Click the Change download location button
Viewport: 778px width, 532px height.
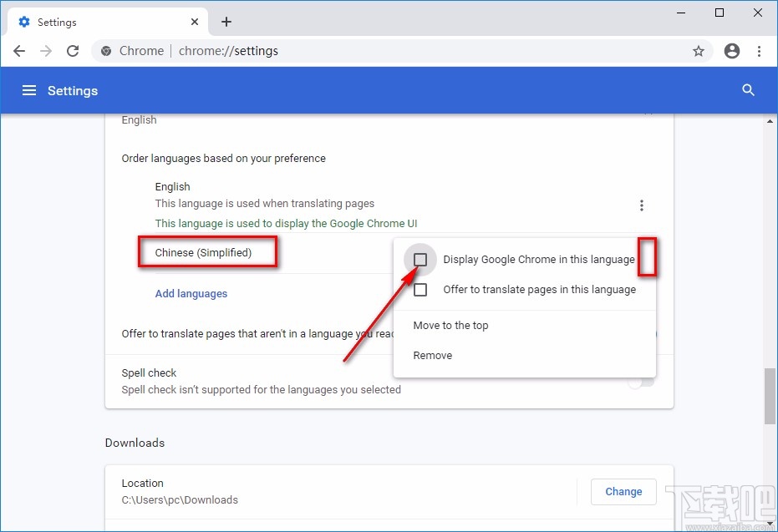[623, 491]
